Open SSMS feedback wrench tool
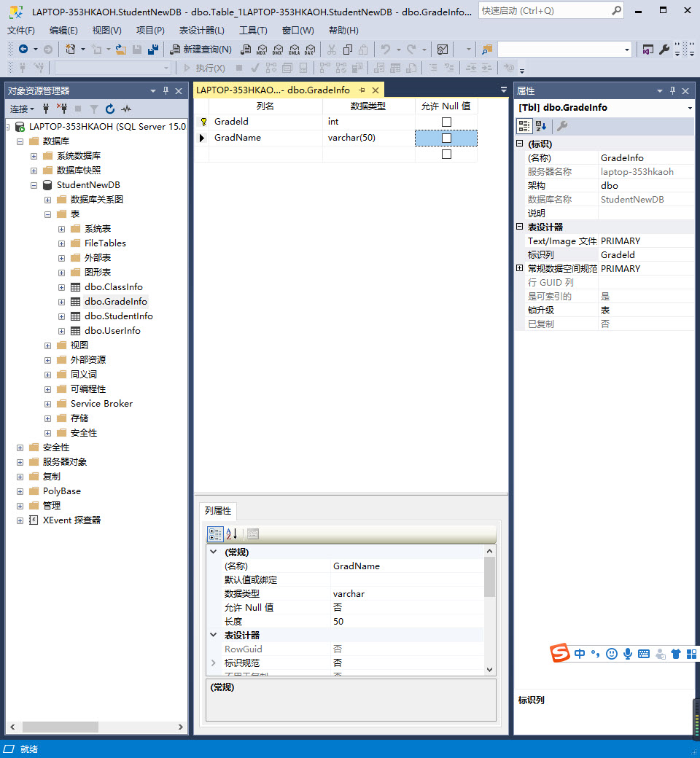Image resolution: width=700 pixels, height=758 pixels. tap(665, 49)
